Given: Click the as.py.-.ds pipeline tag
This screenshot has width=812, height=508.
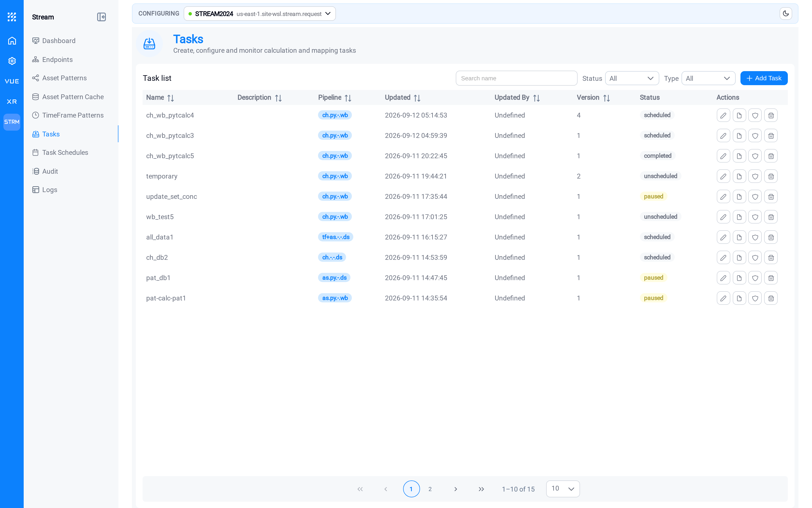Looking at the screenshot, I should tap(334, 278).
